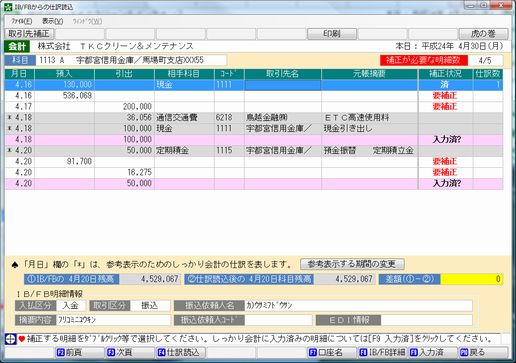Click 要補正 status on 16,275 row
516x363 pixels.
(x=445, y=173)
